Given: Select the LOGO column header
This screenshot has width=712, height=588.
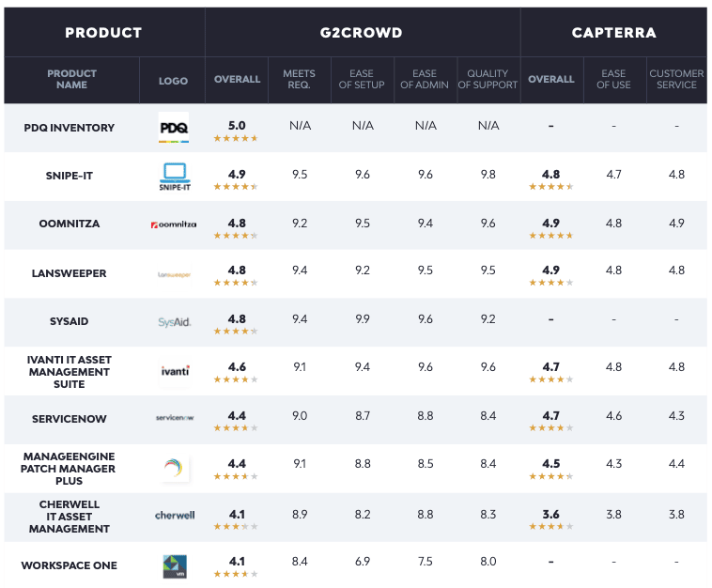Looking at the screenshot, I should click(x=173, y=81).
